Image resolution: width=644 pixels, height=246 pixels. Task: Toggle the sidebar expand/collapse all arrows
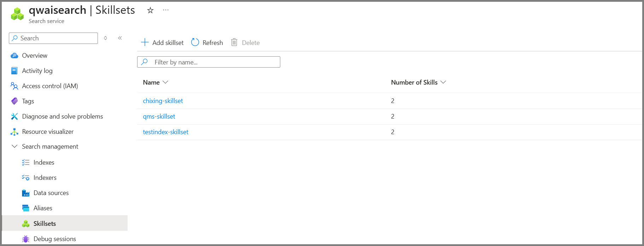point(105,38)
